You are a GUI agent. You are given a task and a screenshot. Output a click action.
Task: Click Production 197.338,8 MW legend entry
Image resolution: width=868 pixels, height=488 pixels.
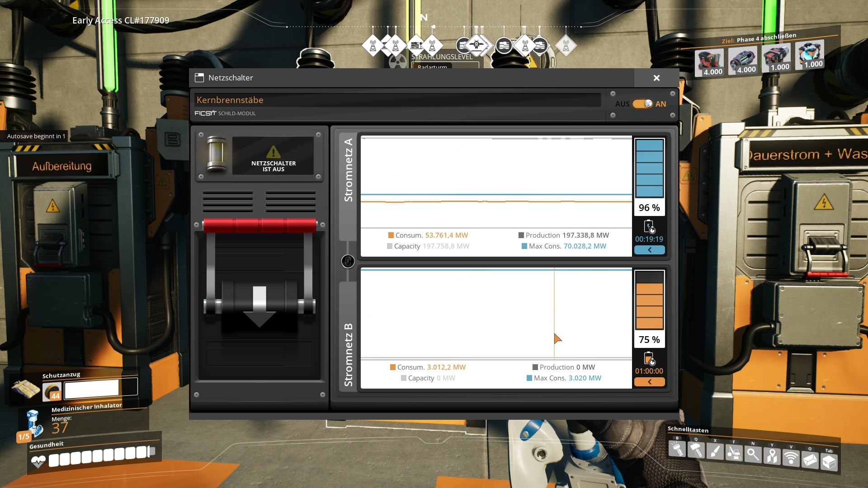tap(563, 235)
